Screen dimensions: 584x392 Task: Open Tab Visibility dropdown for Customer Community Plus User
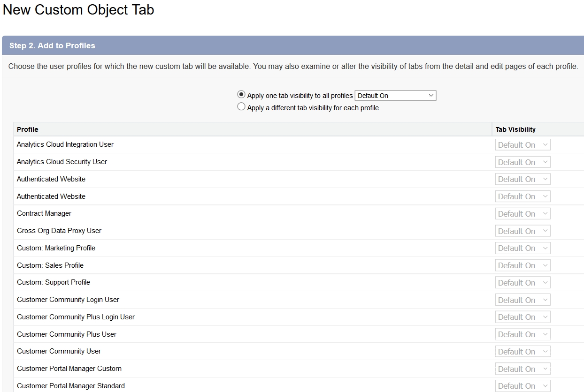pyautogui.click(x=523, y=334)
